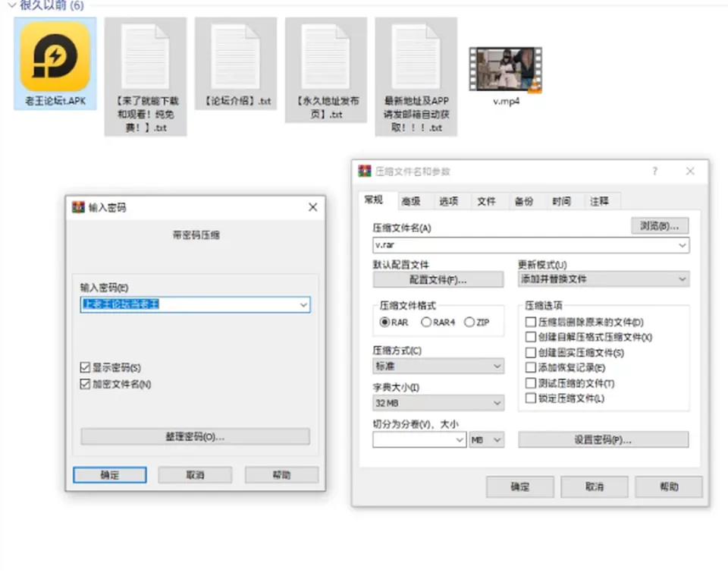728x573 pixels.
Task: Toggle 显示密码 checkbox
Action: (85, 367)
